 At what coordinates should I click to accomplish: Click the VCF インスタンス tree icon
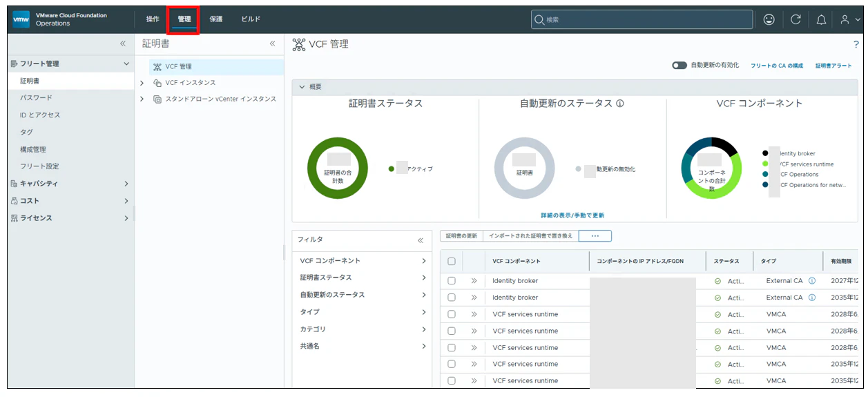[157, 83]
